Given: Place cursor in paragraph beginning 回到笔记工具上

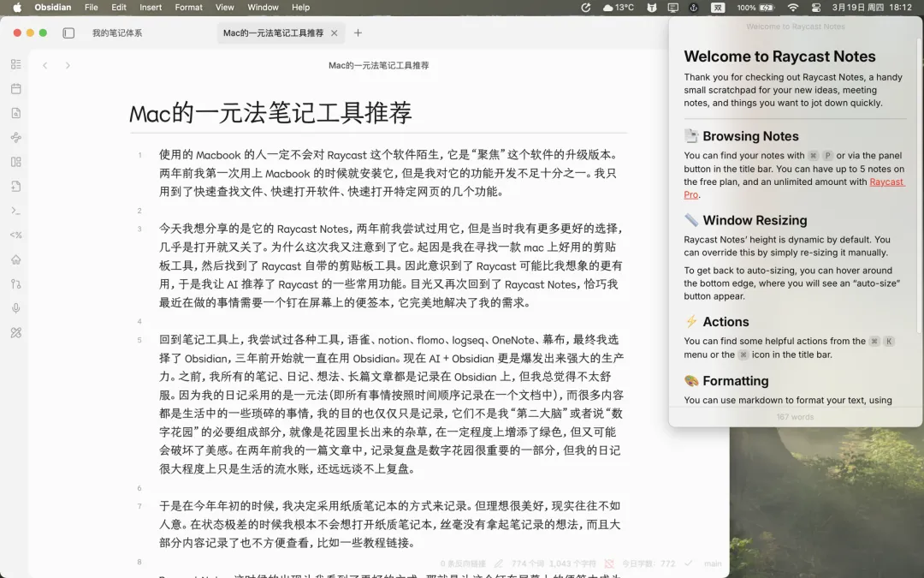Looking at the screenshot, I should point(391,404).
